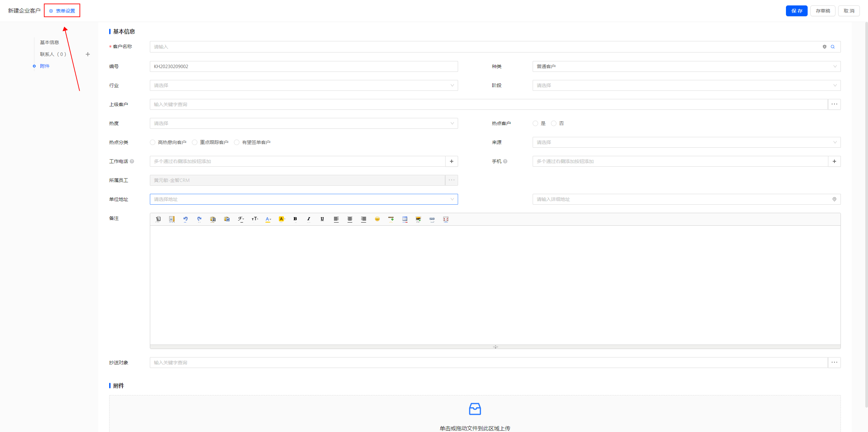Toggle italic formatting in remarks editor
The image size is (868, 432).
pyautogui.click(x=309, y=219)
